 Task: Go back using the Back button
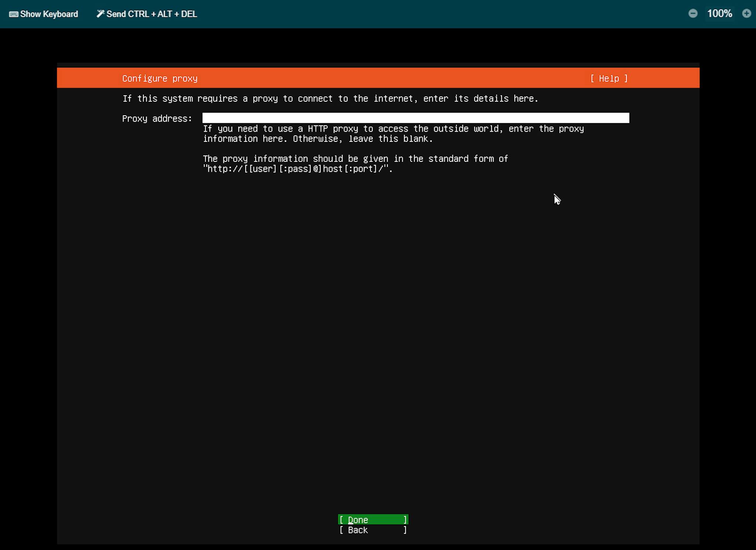(x=373, y=530)
